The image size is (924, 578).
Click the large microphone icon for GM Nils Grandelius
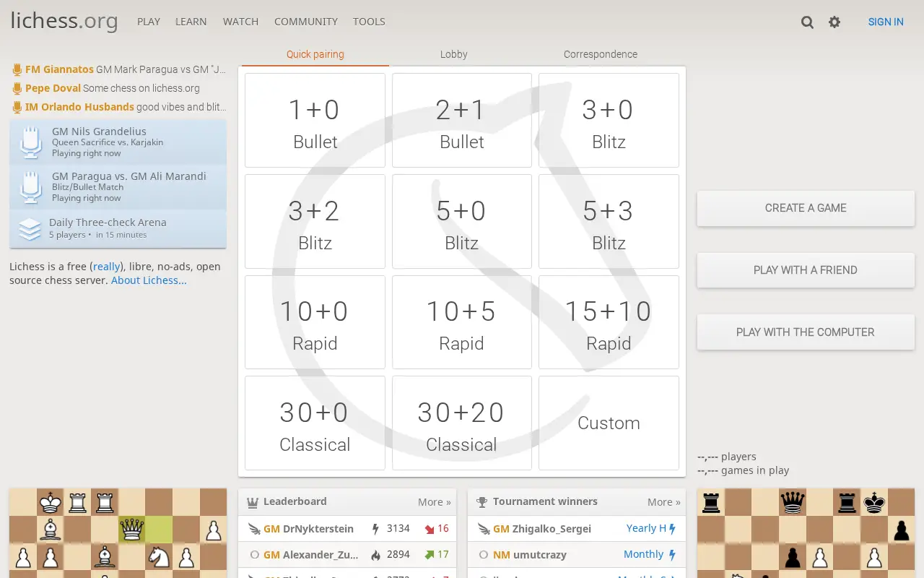click(30, 142)
